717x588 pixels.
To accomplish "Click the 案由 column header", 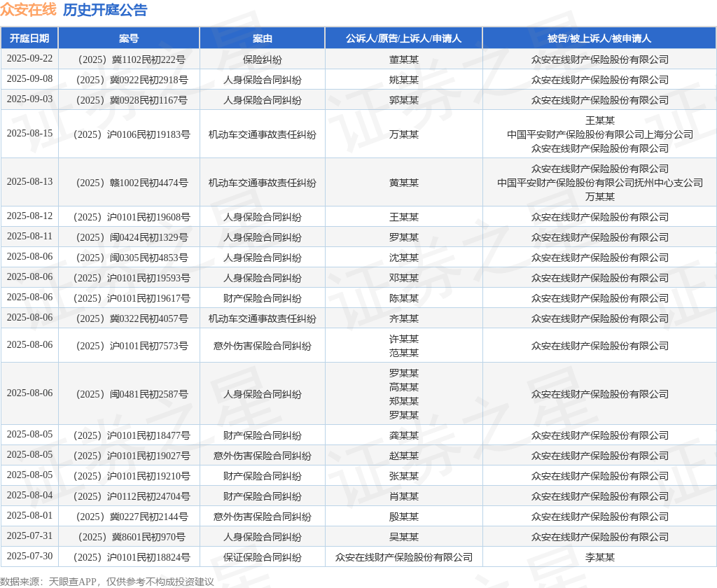I will point(263,38).
